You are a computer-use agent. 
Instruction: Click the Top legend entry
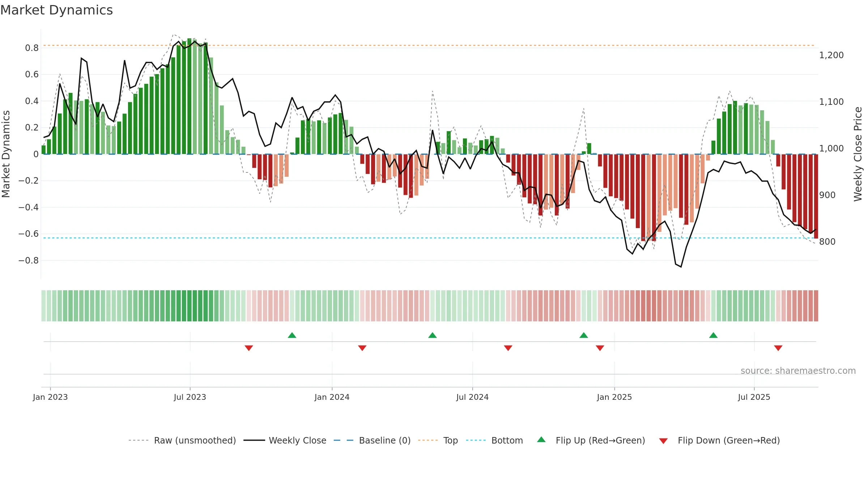pos(438,440)
